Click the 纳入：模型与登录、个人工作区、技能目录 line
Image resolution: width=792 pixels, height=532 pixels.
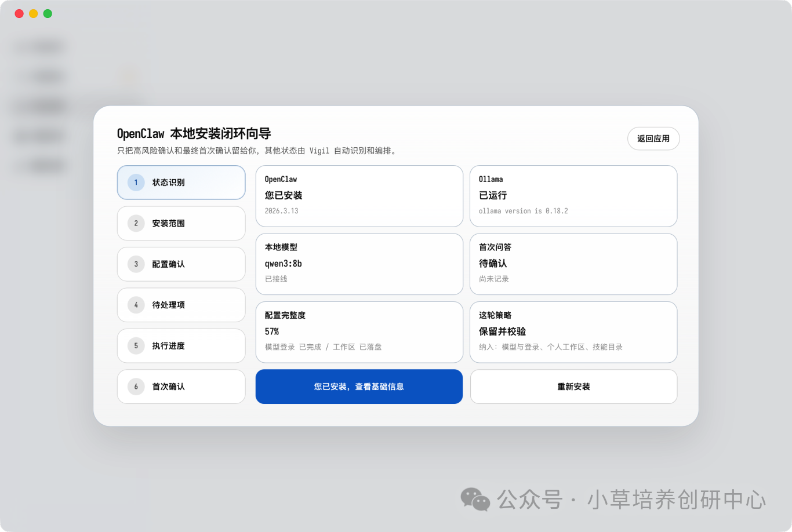[x=551, y=347]
